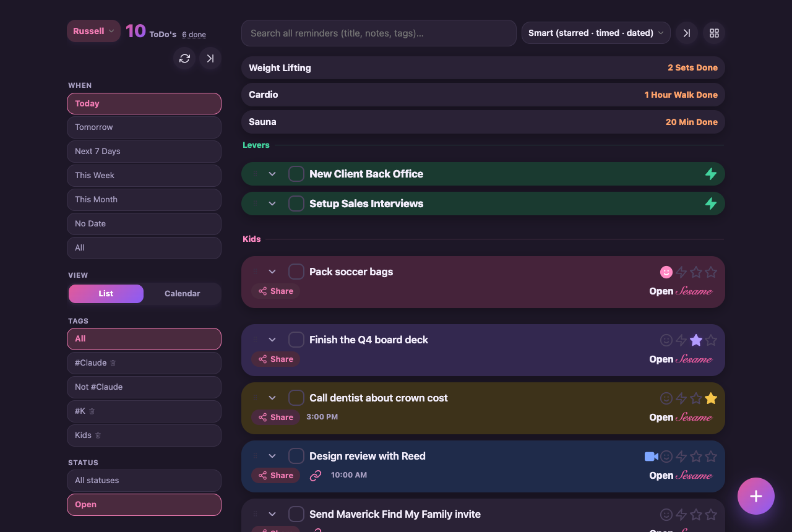This screenshot has height=532, width=792.
Task: Open the grid layout icon beside the Smart dropdown
Action: click(714, 33)
